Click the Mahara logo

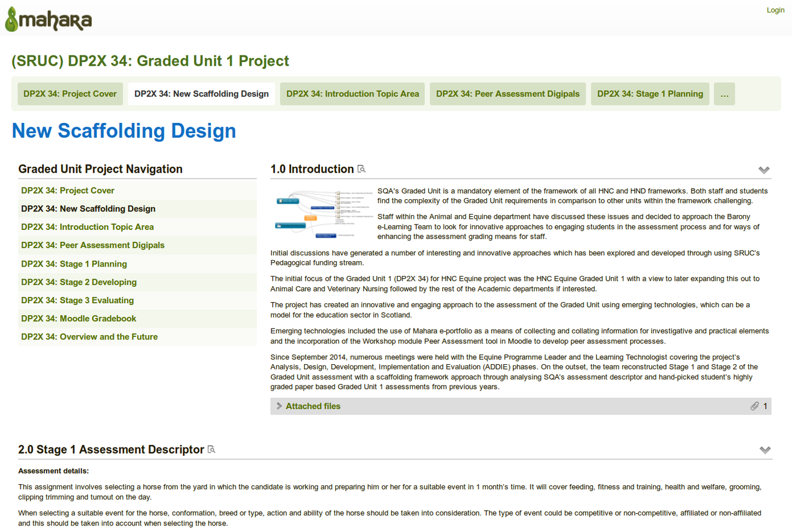click(x=49, y=18)
